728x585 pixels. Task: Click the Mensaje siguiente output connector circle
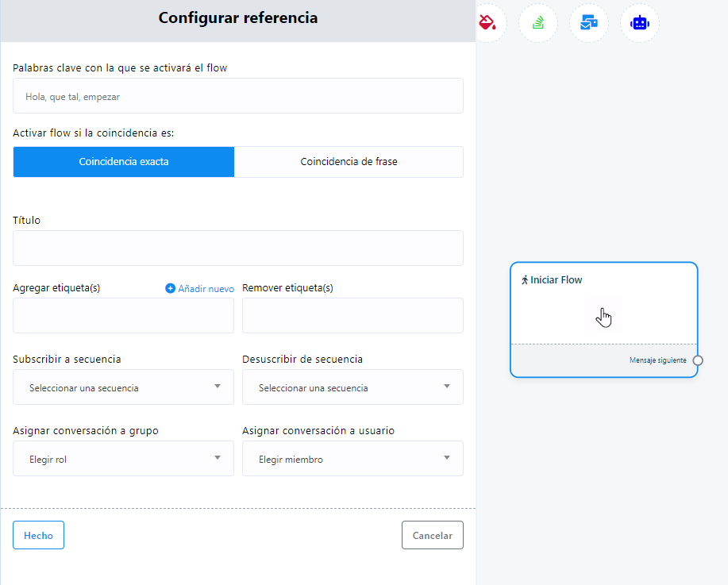[697, 360]
